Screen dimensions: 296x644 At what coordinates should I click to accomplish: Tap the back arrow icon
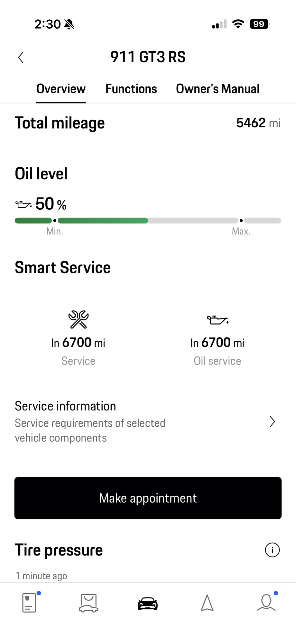[x=21, y=58]
